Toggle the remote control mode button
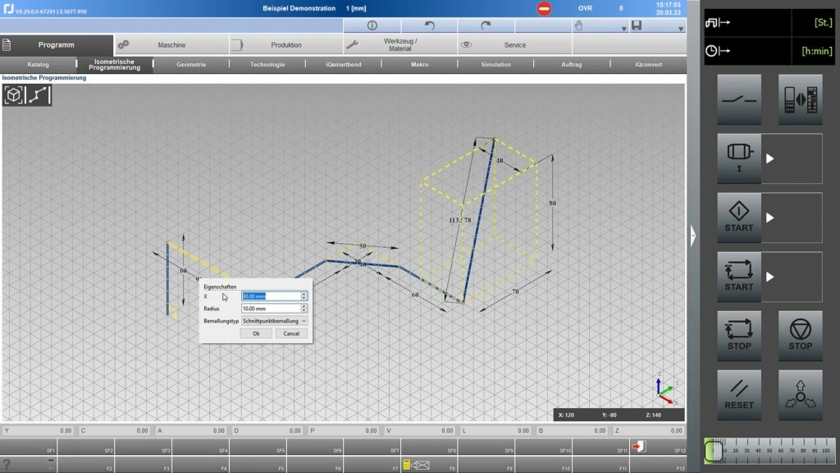840x473 pixels. click(x=800, y=100)
